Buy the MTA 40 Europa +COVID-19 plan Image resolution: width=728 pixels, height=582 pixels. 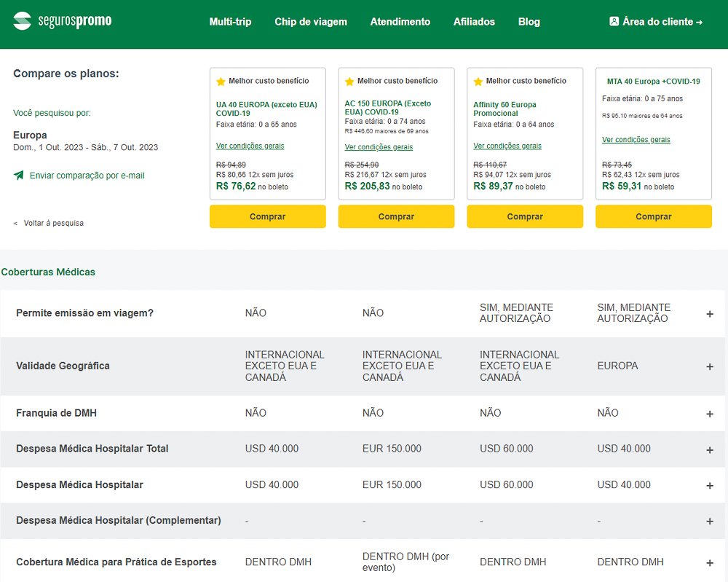point(653,216)
